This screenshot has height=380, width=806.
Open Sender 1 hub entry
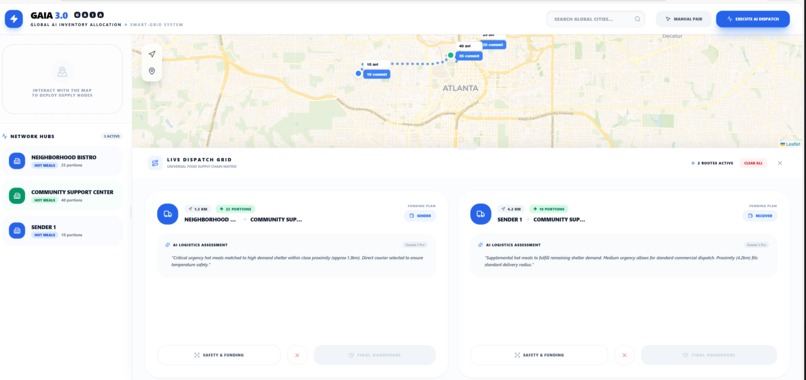(x=62, y=230)
